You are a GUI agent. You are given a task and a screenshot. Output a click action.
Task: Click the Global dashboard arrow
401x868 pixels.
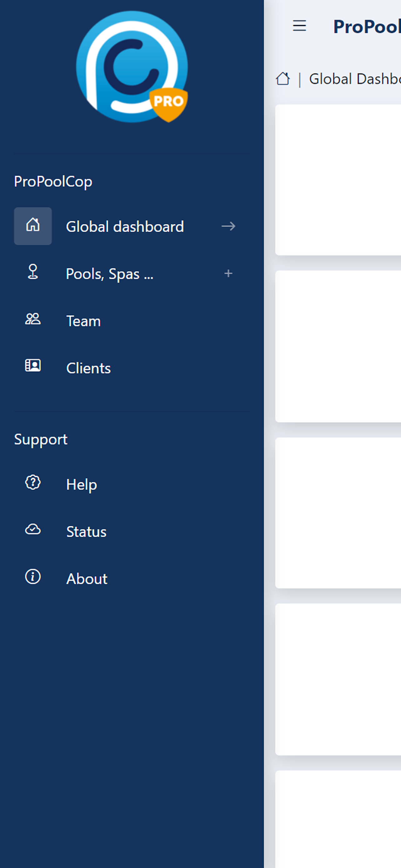click(x=228, y=226)
